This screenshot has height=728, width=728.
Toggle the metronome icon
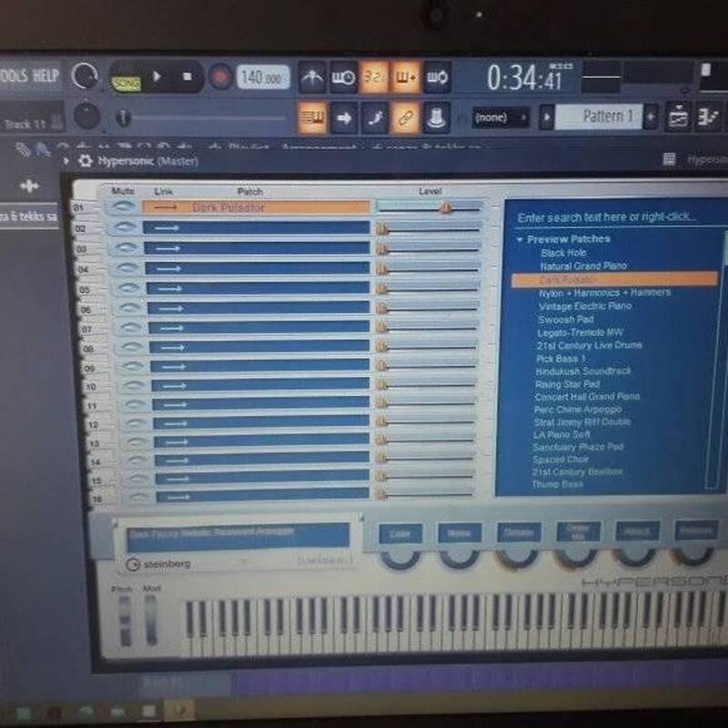point(312,76)
